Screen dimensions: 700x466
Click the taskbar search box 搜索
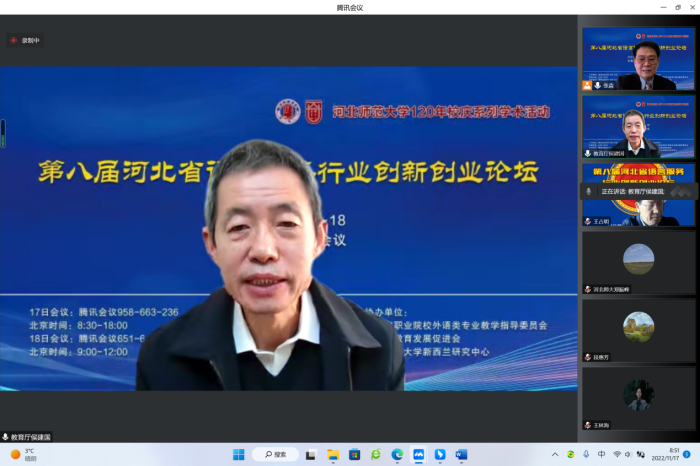coord(275,454)
